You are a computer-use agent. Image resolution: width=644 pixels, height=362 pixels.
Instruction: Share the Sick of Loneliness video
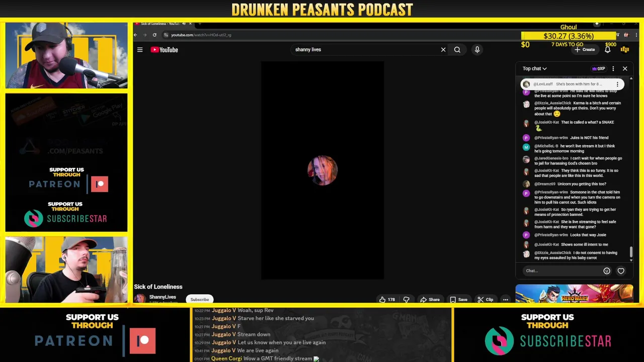click(x=430, y=300)
